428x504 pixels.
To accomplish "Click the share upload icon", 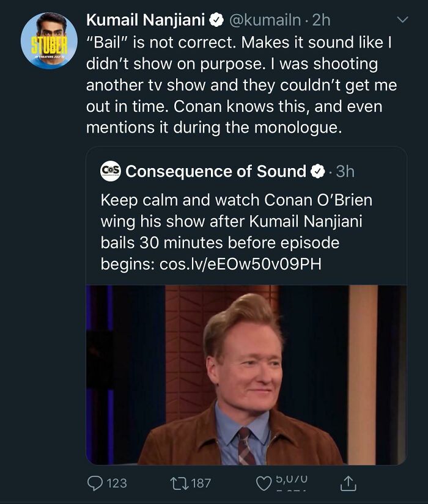I will click(x=348, y=483).
